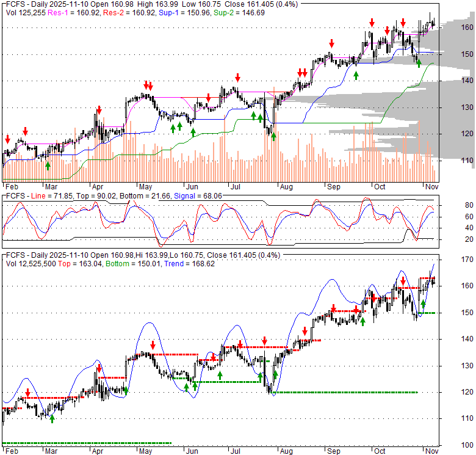Select the Vol 125,255 reading
Viewport: 476px width, 455px height.
(x=26, y=13)
